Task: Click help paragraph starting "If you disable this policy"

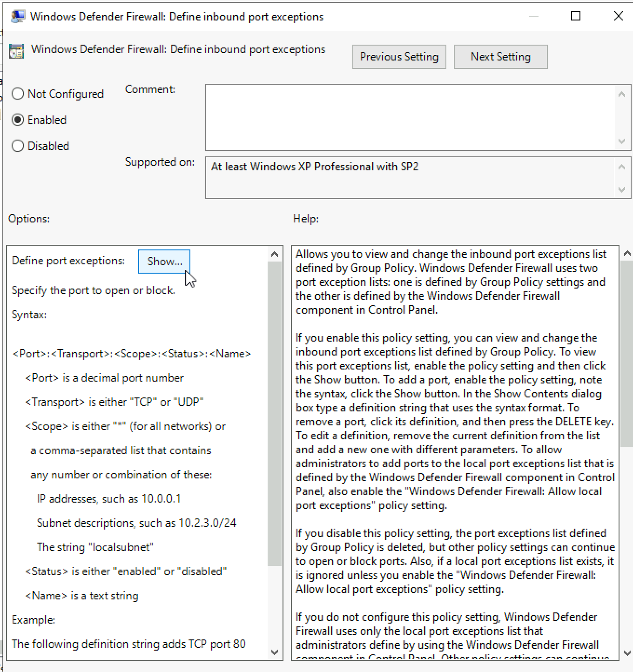Action: pyautogui.click(x=455, y=561)
